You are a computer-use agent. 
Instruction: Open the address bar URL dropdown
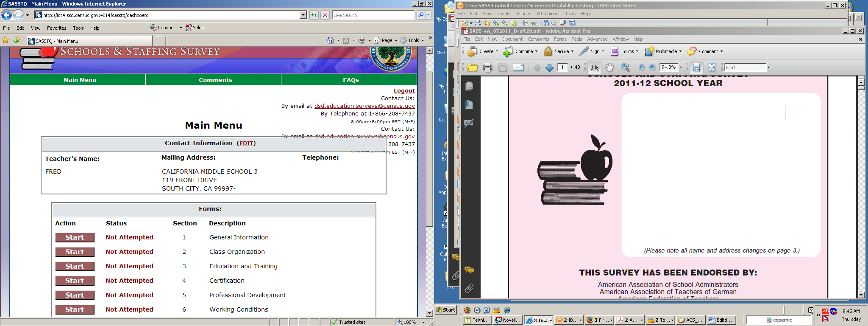303,15
